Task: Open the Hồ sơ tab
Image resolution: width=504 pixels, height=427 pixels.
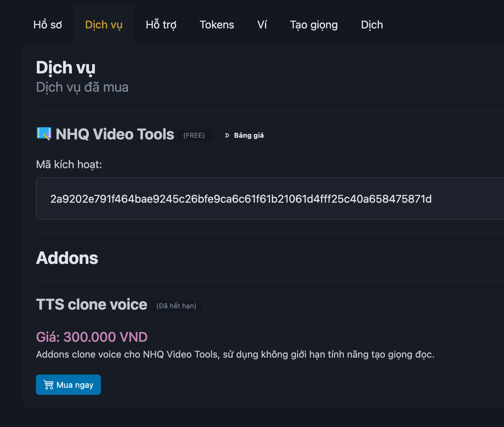Action: click(x=48, y=25)
